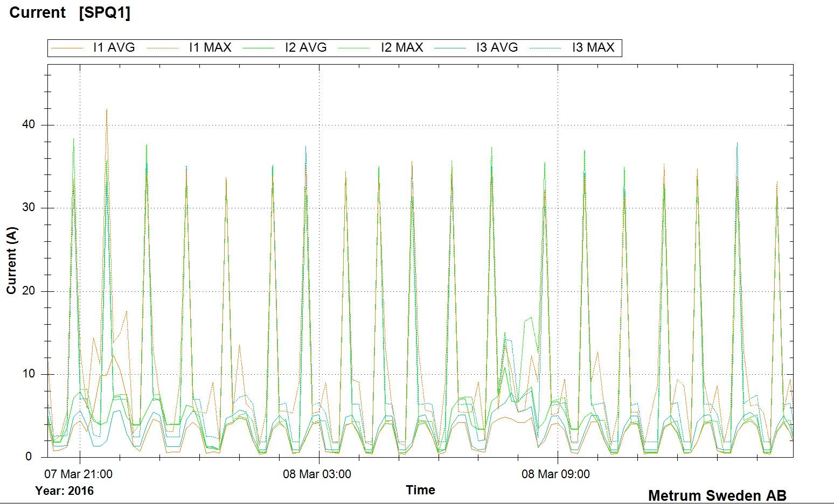834x504 pixels.
Task: Toggle the I1 MAX legend label
Action: (210, 48)
